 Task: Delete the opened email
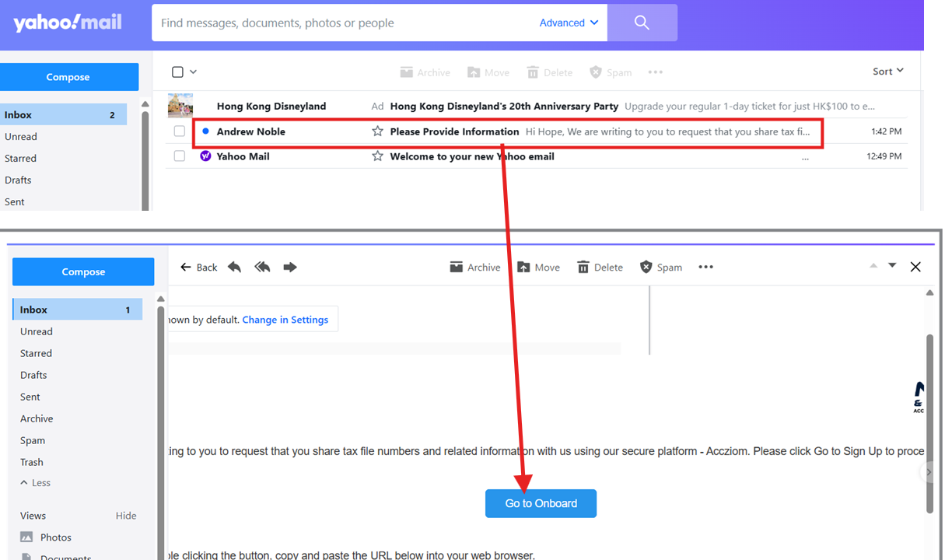pos(600,267)
